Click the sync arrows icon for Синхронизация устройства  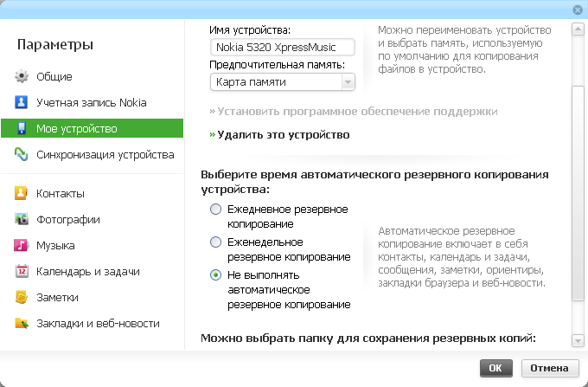22,154
